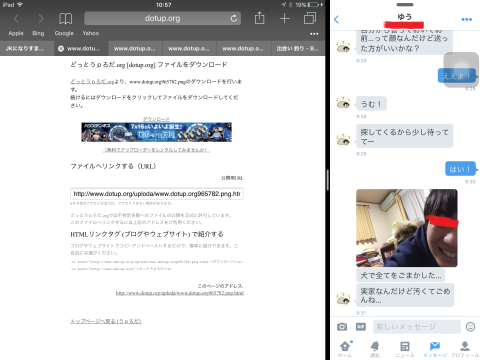480x360 pixels.
Task: Add a new Safari tab
Action: (284, 18)
